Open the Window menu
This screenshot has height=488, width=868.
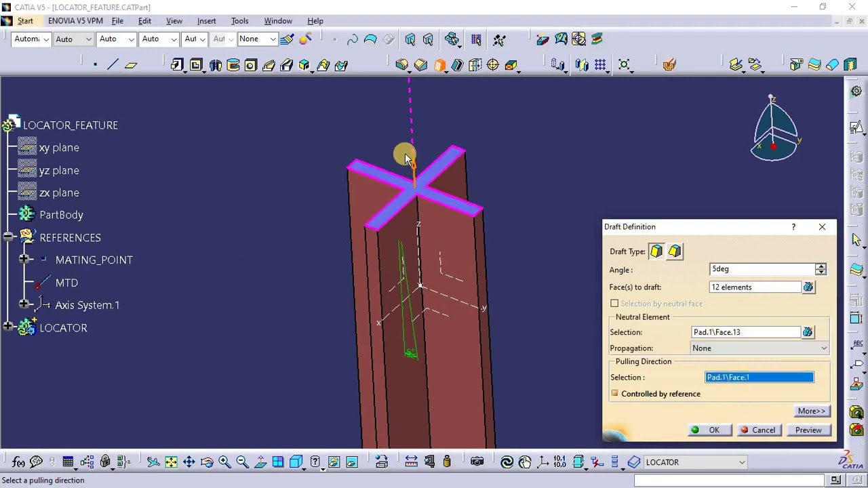coord(278,21)
